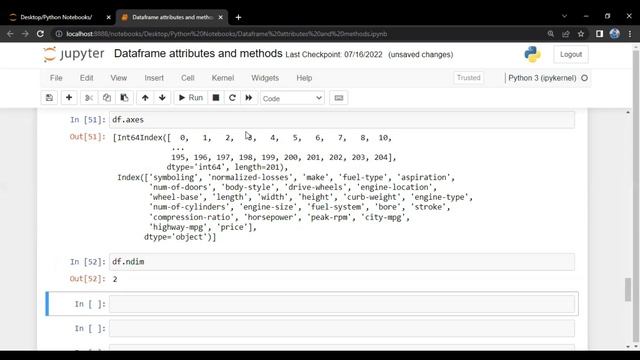
Task: Open the Cell menu
Action: coord(188,78)
